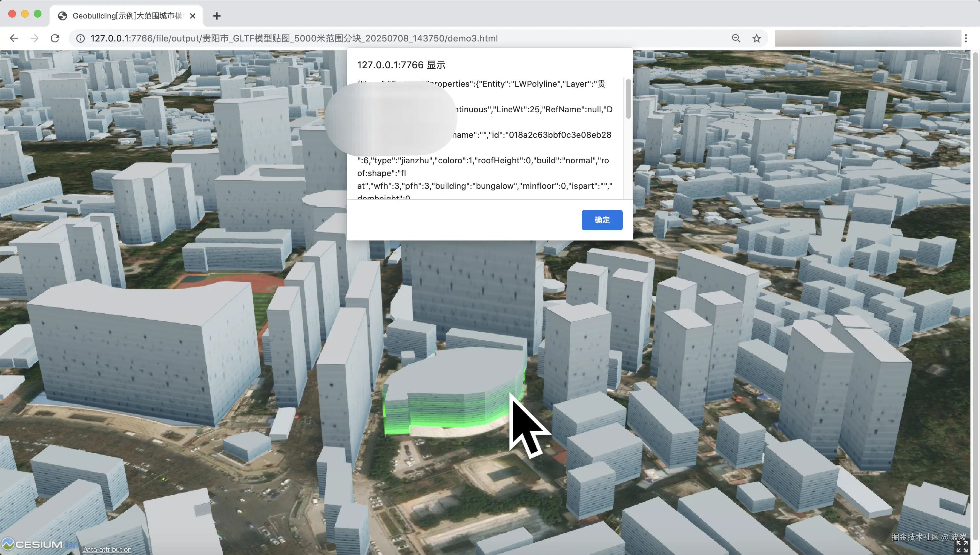Viewport: 980px width, 555px height.
Task: Click the alert dialog's scrollbar thumb
Action: pos(628,98)
